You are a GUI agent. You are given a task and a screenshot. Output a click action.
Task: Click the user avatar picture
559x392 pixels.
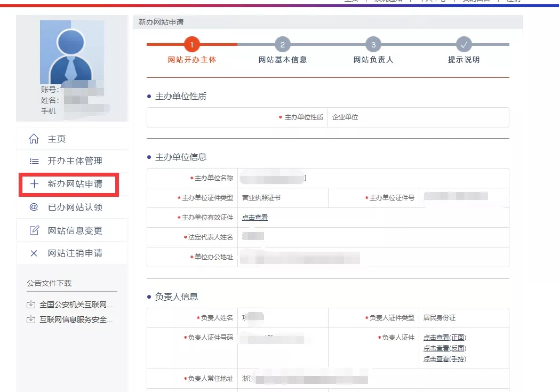pos(71,52)
